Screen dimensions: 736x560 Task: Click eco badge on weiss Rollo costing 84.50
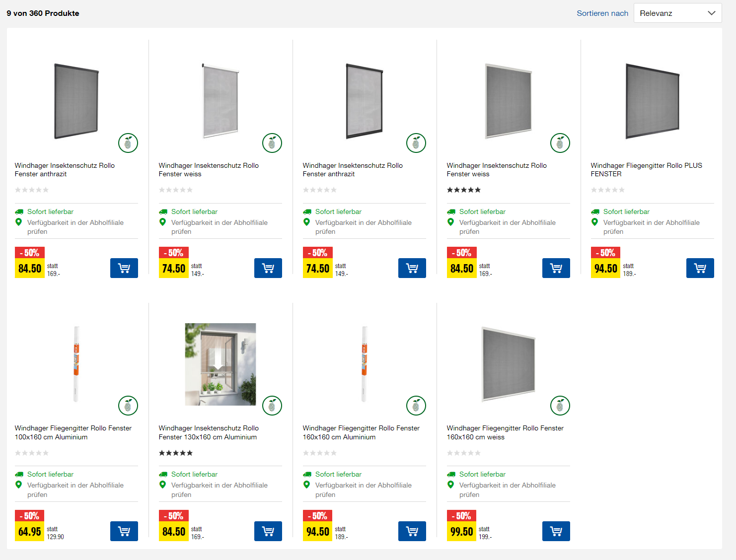[560, 143]
